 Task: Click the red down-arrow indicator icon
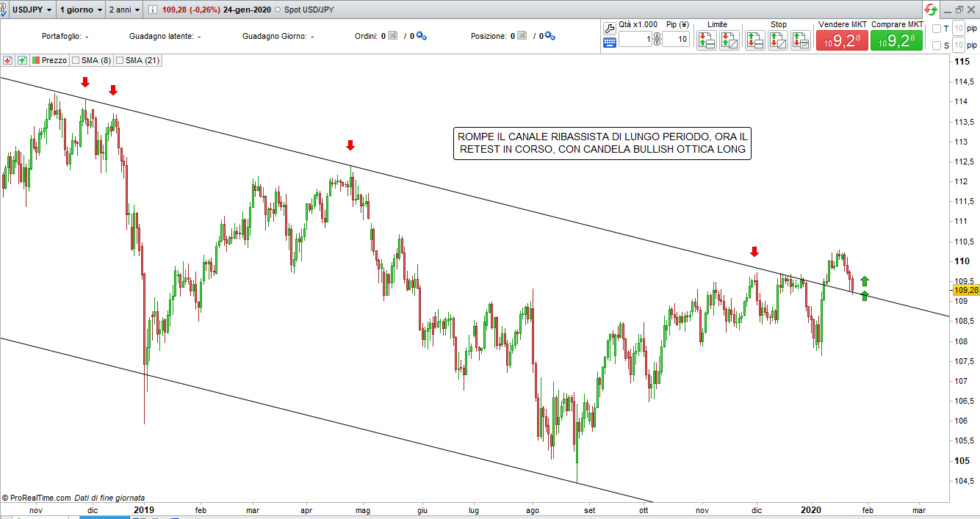point(7,60)
